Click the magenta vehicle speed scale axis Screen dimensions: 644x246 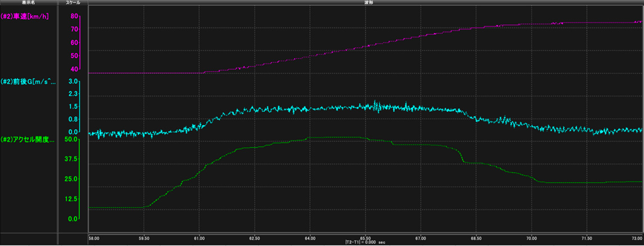point(81,42)
